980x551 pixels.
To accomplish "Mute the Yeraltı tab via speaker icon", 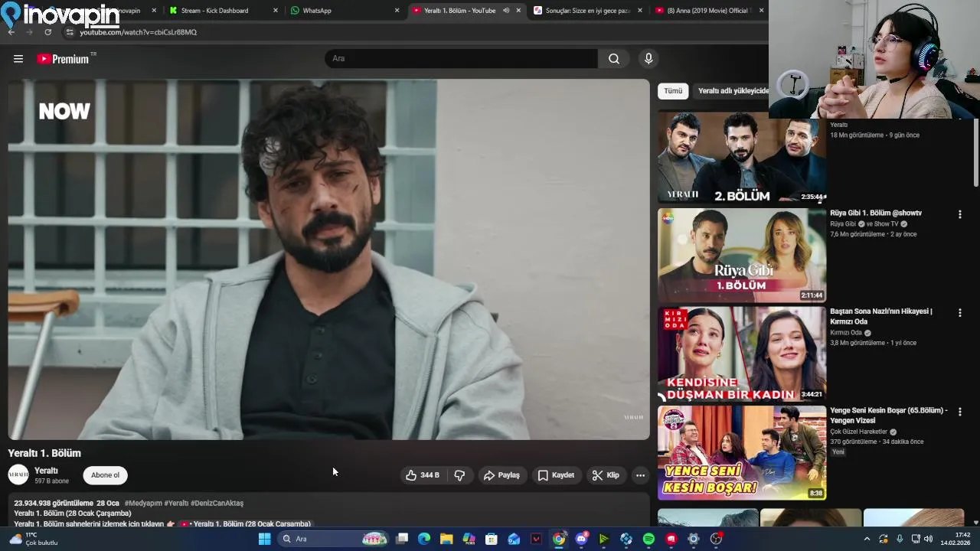I will pos(506,11).
